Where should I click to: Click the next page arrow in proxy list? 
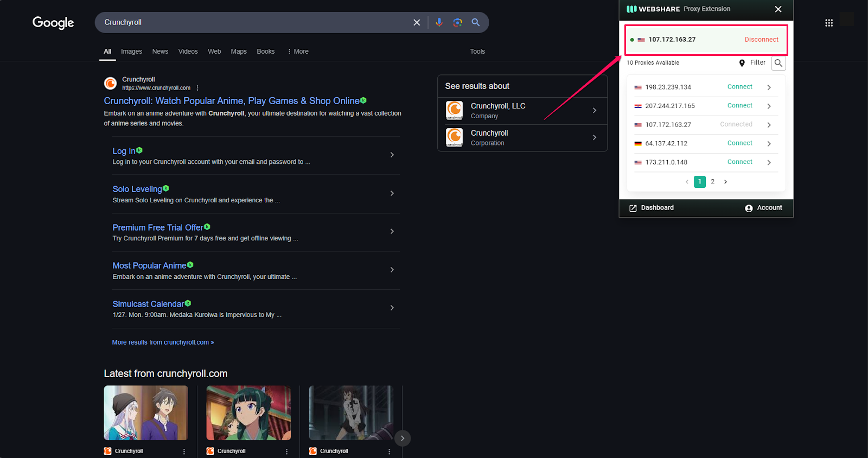(x=725, y=182)
